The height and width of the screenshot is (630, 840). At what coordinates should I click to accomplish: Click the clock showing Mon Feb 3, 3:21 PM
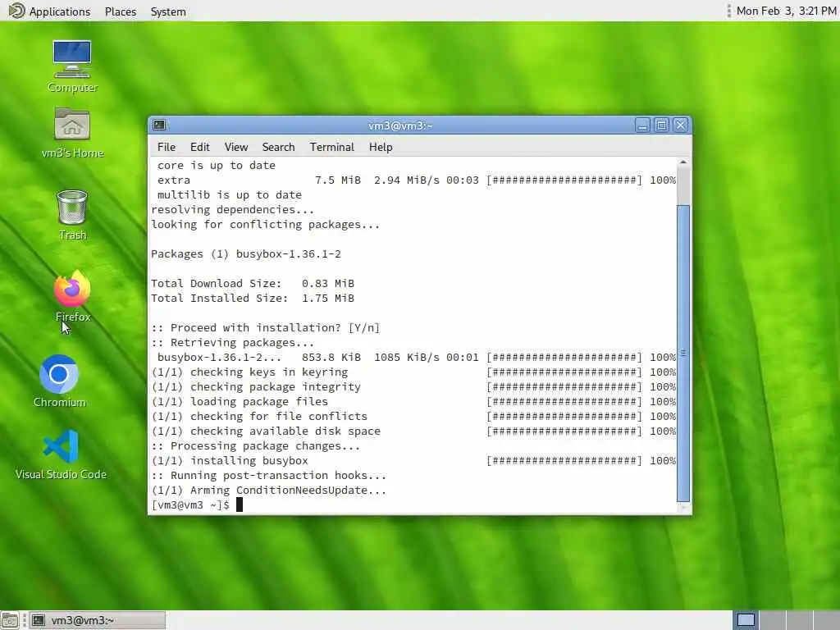click(786, 11)
